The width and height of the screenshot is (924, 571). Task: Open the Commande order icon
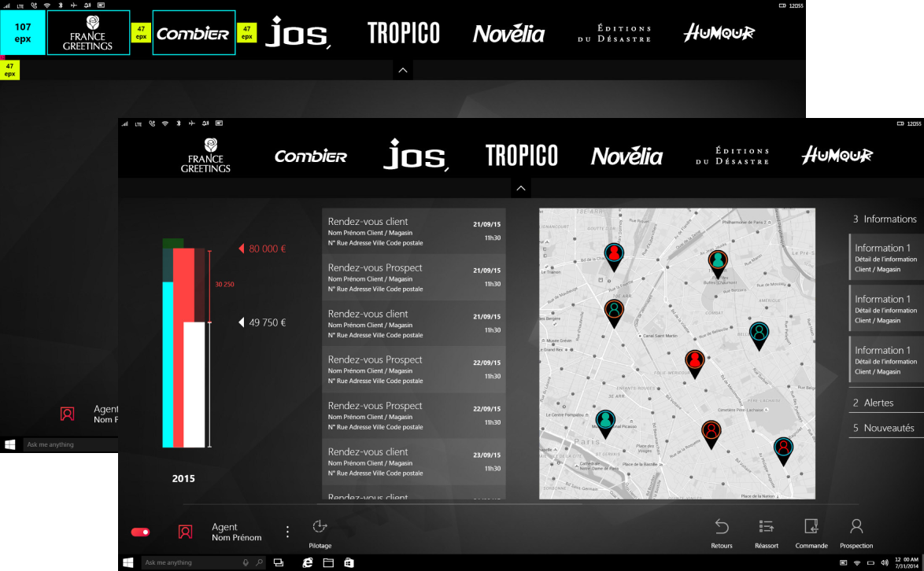(811, 528)
